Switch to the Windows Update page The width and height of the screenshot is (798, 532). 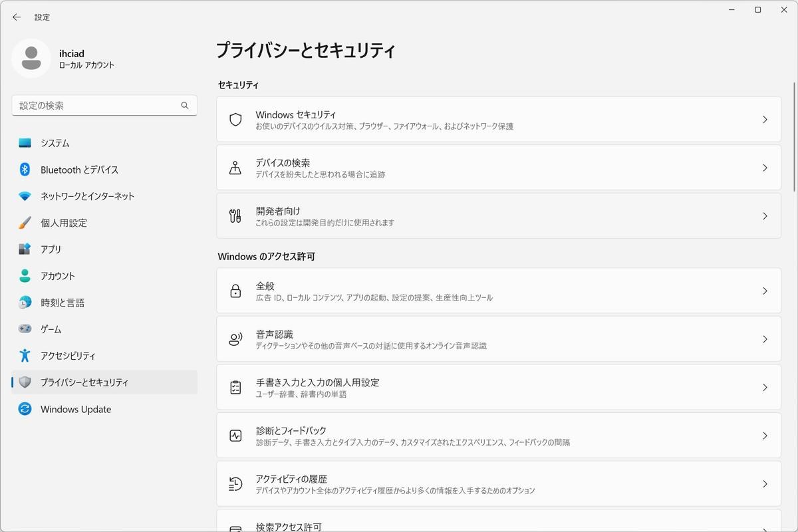[x=104, y=409]
